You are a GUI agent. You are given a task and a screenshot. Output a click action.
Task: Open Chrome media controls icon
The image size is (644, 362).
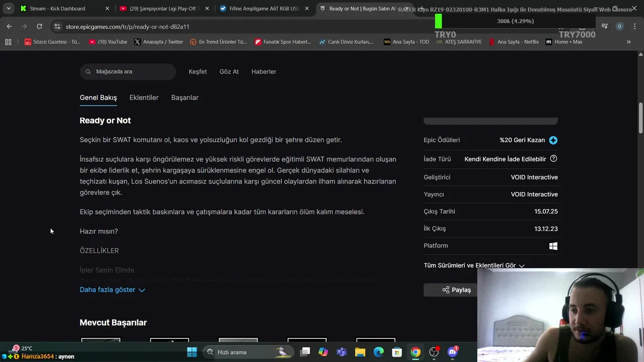pyautogui.click(x=605, y=26)
